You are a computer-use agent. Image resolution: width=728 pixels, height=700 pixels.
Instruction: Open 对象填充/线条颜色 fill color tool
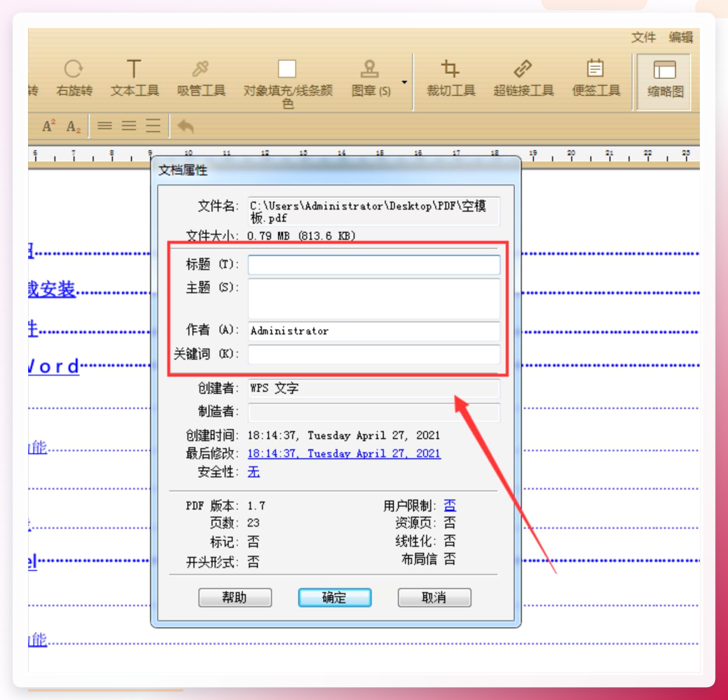pyautogui.click(x=287, y=84)
